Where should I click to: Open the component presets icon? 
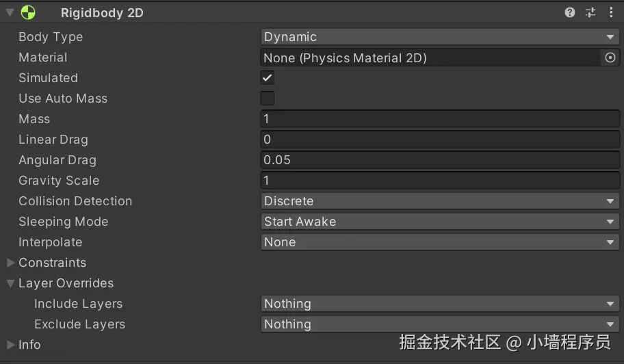click(x=590, y=12)
